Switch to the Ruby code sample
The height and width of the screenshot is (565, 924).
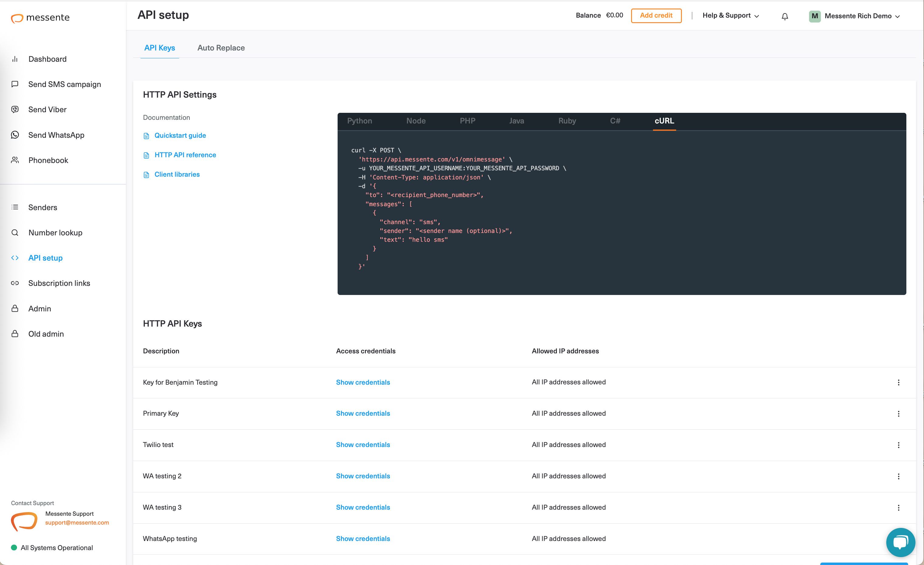[x=567, y=121]
